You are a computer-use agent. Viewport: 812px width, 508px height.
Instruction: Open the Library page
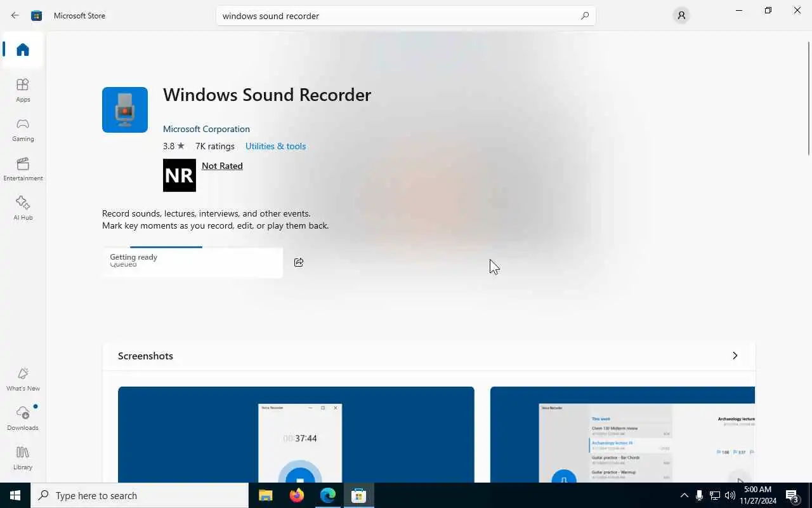coord(23,458)
